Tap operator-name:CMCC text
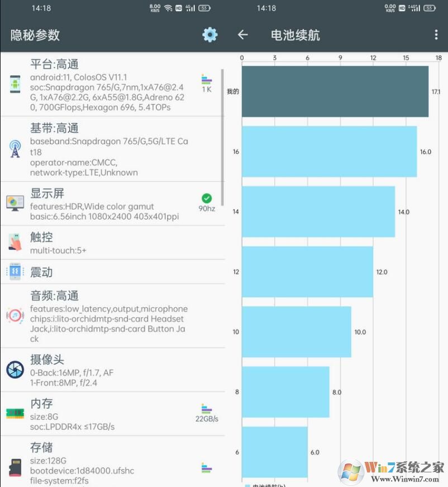This screenshot has width=448, height=487. click(x=74, y=163)
